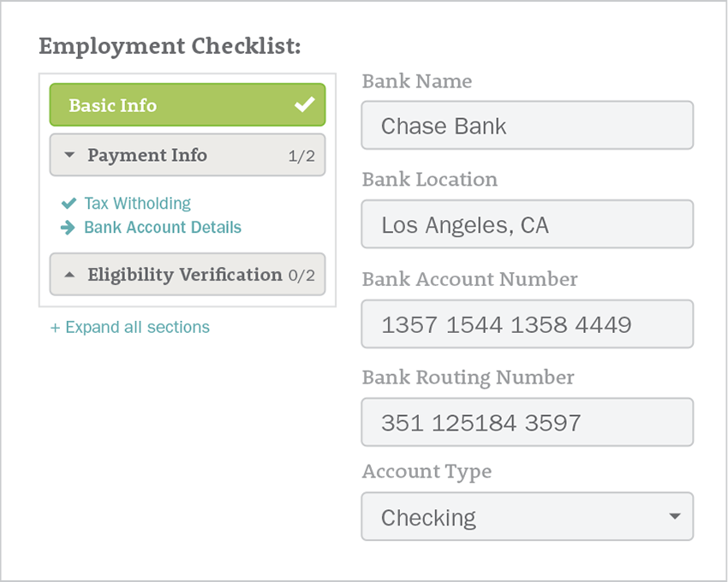Click the Expand all sections link

[130, 327]
